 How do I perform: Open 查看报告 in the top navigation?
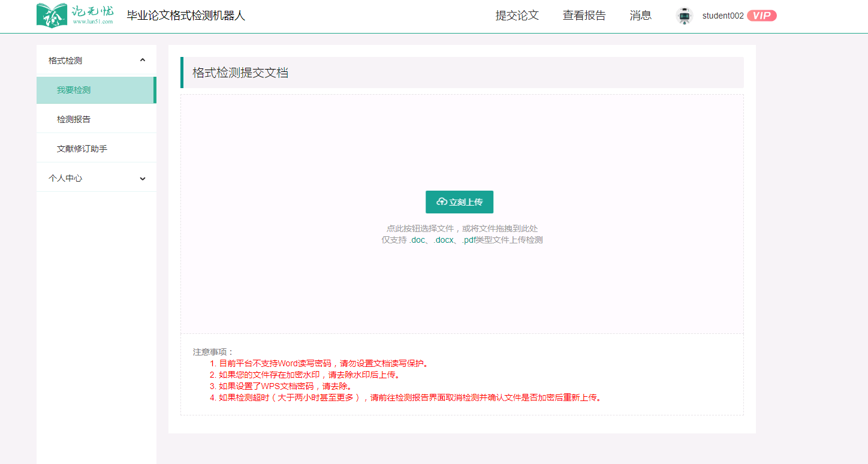click(584, 16)
